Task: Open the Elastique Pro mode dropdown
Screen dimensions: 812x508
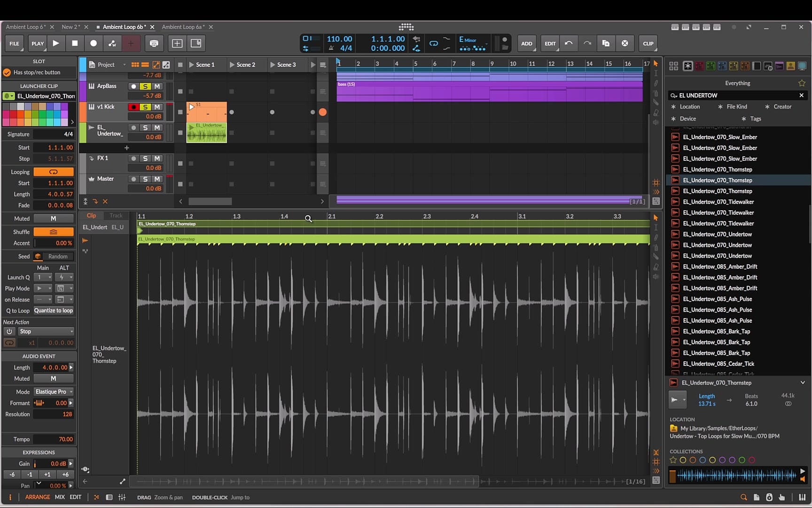Action: 54,392
